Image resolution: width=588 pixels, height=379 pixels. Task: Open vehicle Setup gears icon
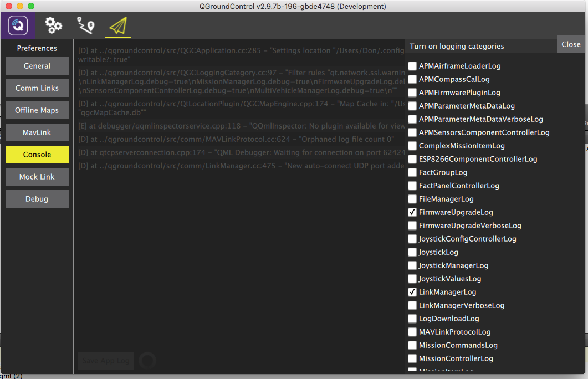pyautogui.click(x=53, y=25)
